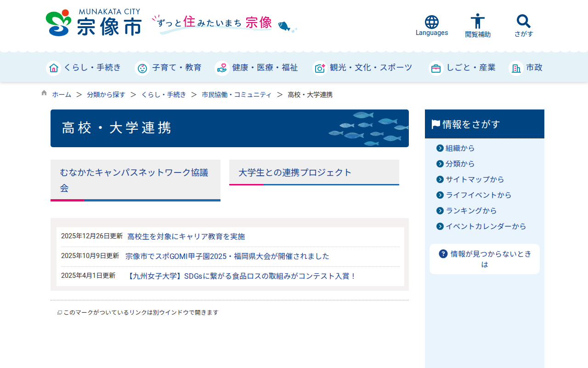Click the question mark icon for 情報が見つからないときは
Image resolution: width=588 pixels, height=368 pixels.
443,253
